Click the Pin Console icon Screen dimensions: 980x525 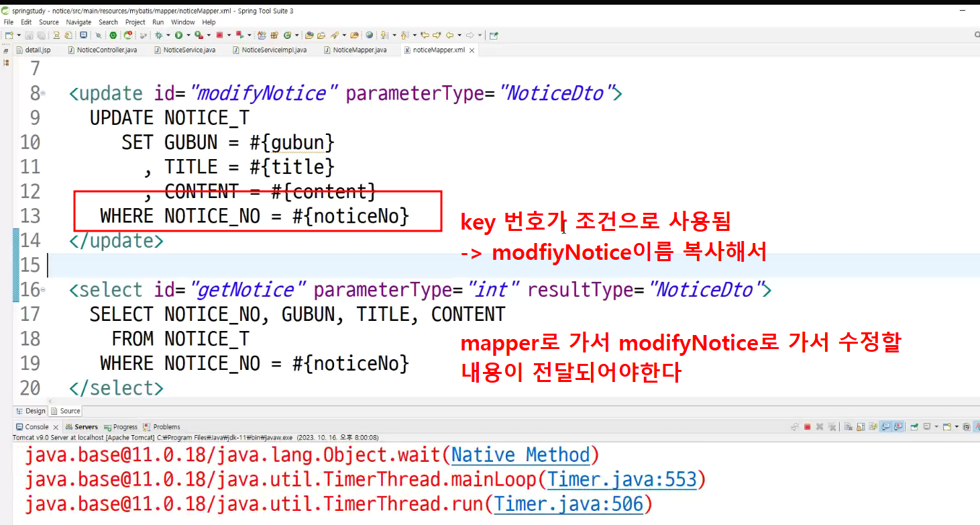click(915, 427)
